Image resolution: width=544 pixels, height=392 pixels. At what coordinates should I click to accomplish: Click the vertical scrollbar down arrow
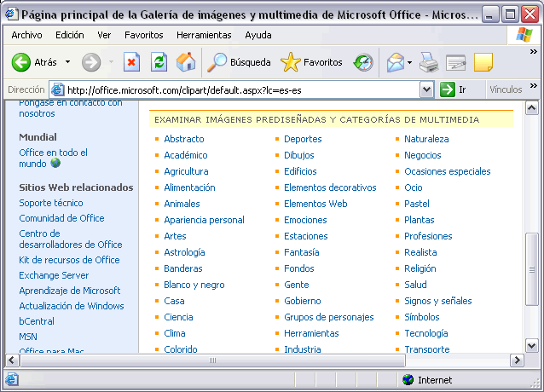531,346
